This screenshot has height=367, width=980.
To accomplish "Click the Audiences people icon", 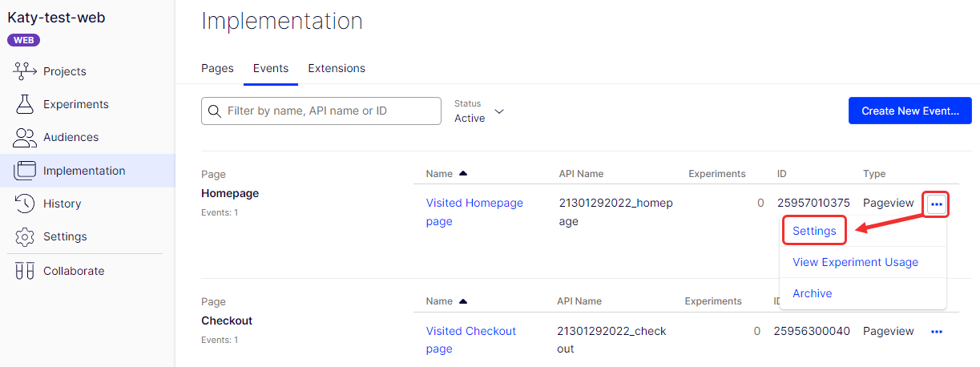I will point(26,137).
